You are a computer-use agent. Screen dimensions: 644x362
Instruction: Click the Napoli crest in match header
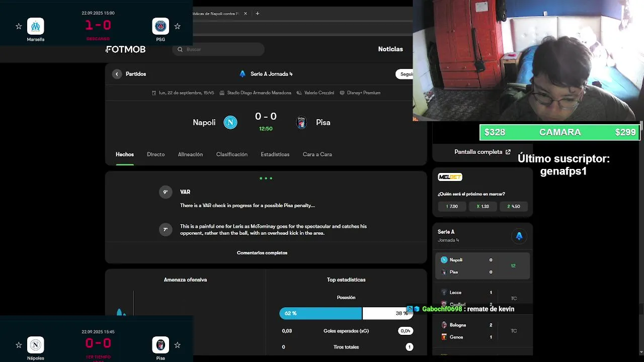230,122
